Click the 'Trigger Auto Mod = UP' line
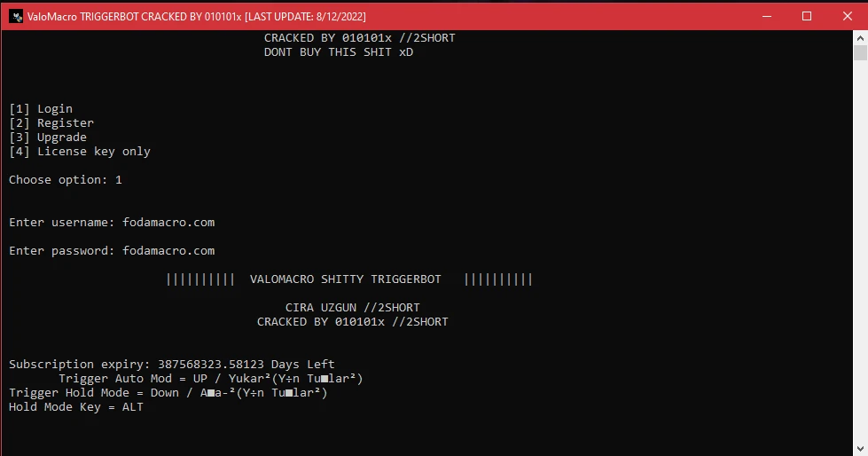This screenshot has height=456, width=868. 211,379
